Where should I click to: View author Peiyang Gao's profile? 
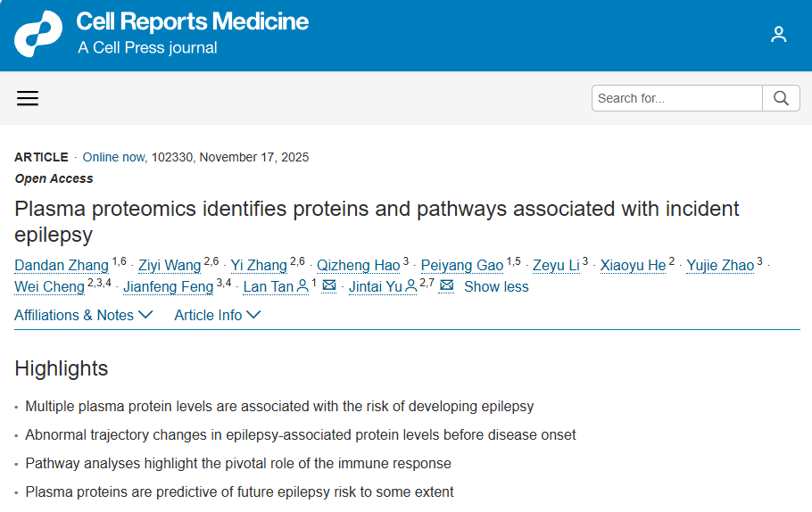pos(462,265)
